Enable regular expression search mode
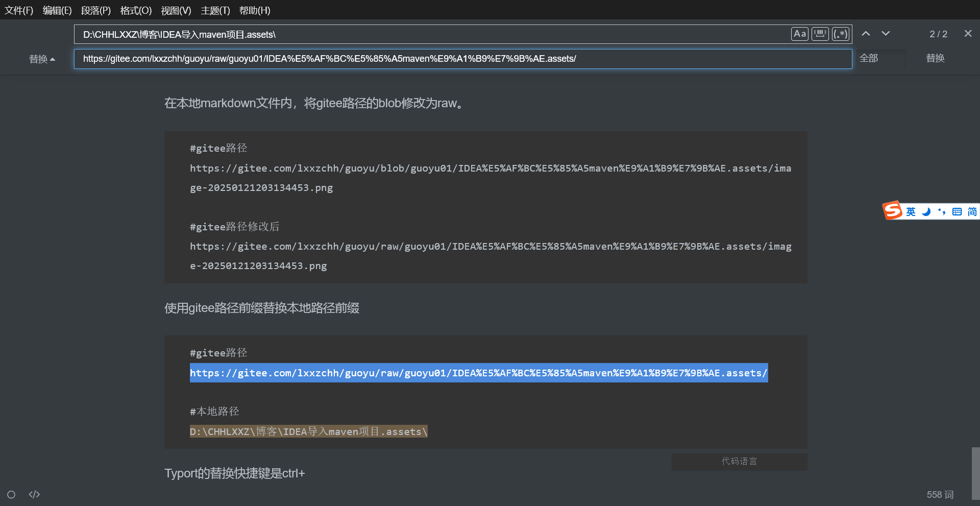The height and width of the screenshot is (506, 980). [x=840, y=34]
